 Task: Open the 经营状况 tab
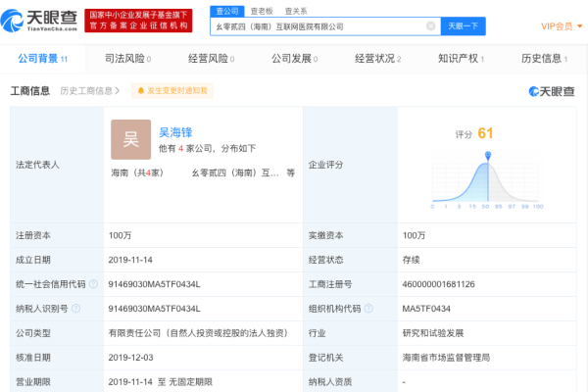point(377,59)
